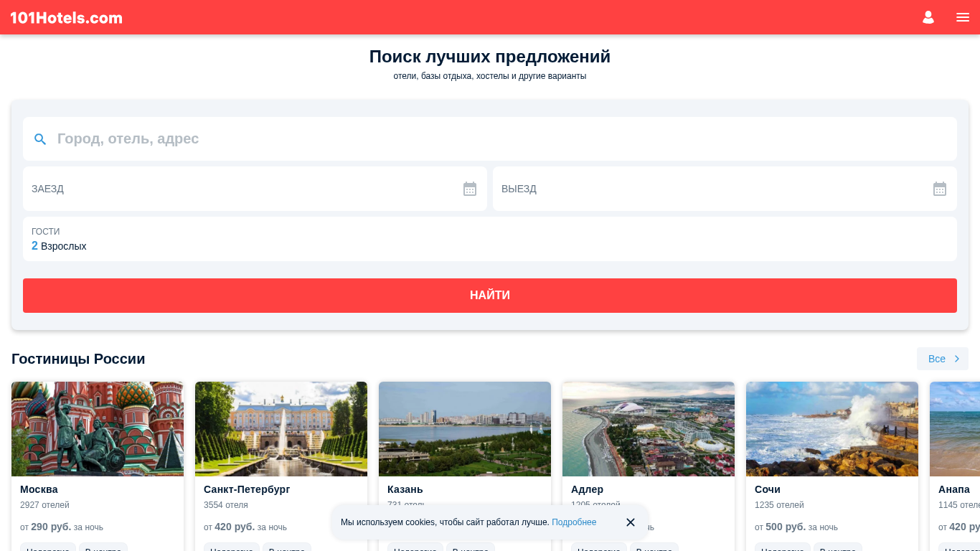Click the chevron arrow next to Все
Image resolution: width=980 pixels, height=551 pixels.
click(x=957, y=359)
